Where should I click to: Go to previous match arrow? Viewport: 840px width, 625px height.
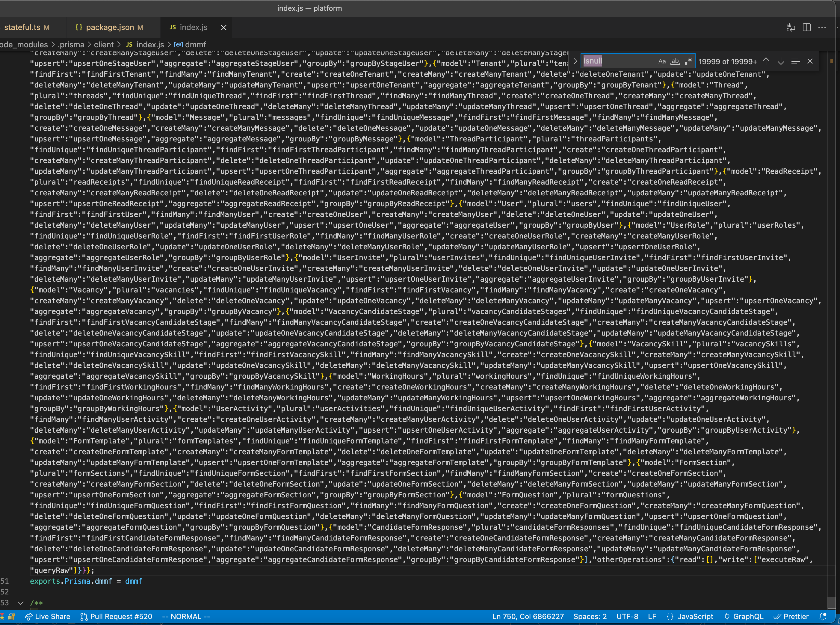[766, 61]
